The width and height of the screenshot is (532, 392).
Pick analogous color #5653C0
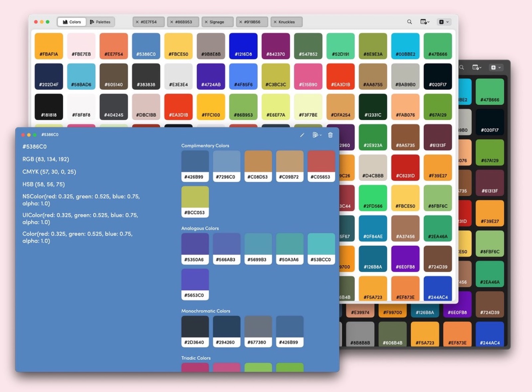click(x=195, y=285)
